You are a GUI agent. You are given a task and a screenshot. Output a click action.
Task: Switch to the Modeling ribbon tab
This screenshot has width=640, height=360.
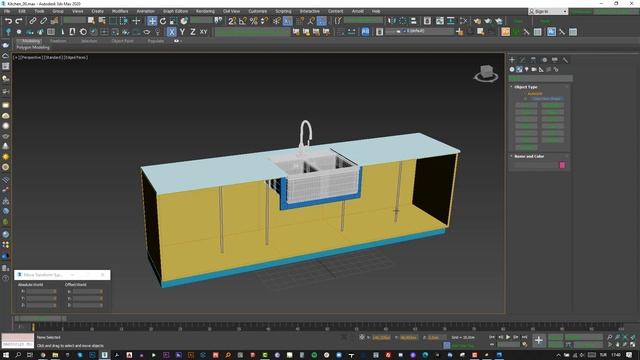(x=31, y=41)
